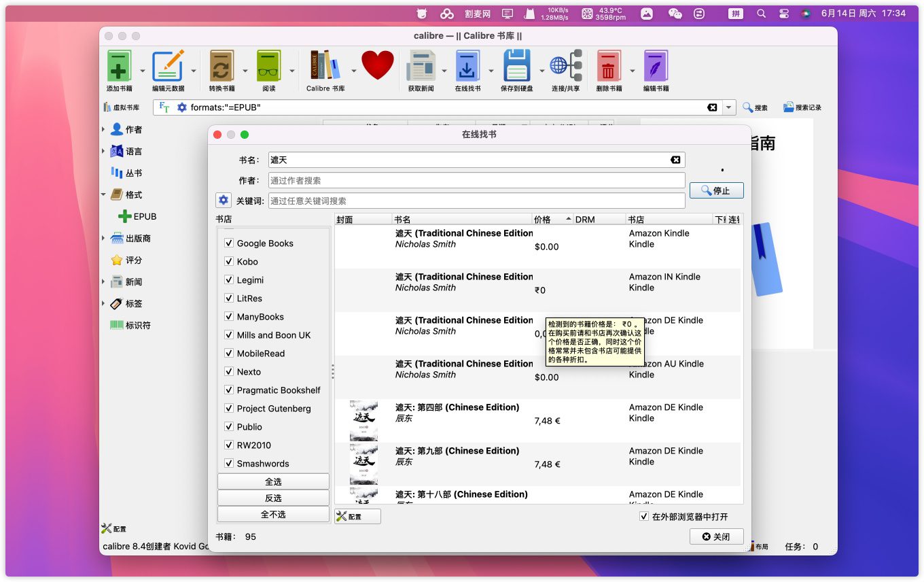Click the Add Books (添加书籍) toolbar icon
This screenshot has width=924, height=582.
(119, 67)
